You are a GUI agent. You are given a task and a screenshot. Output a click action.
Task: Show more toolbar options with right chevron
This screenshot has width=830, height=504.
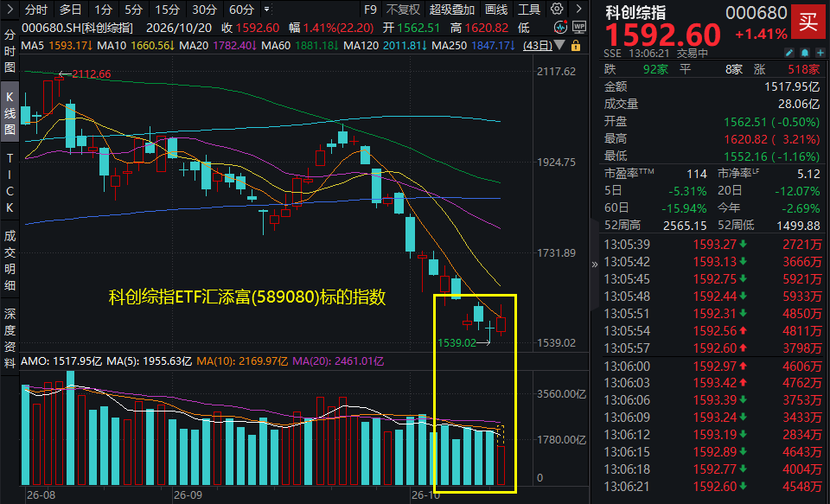(578, 9)
